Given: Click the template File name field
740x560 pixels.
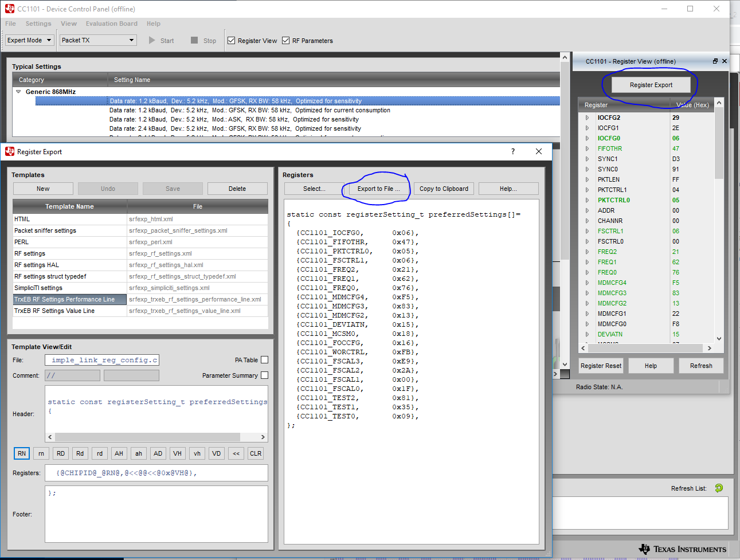Looking at the screenshot, I should [x=102, y=360].
